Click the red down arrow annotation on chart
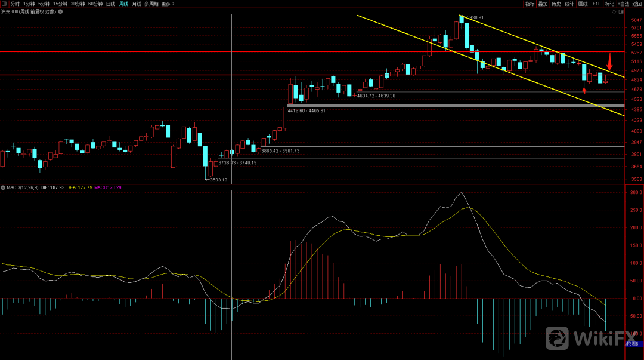The height and width of the screenshot is (360, 644). pos(609,61)
